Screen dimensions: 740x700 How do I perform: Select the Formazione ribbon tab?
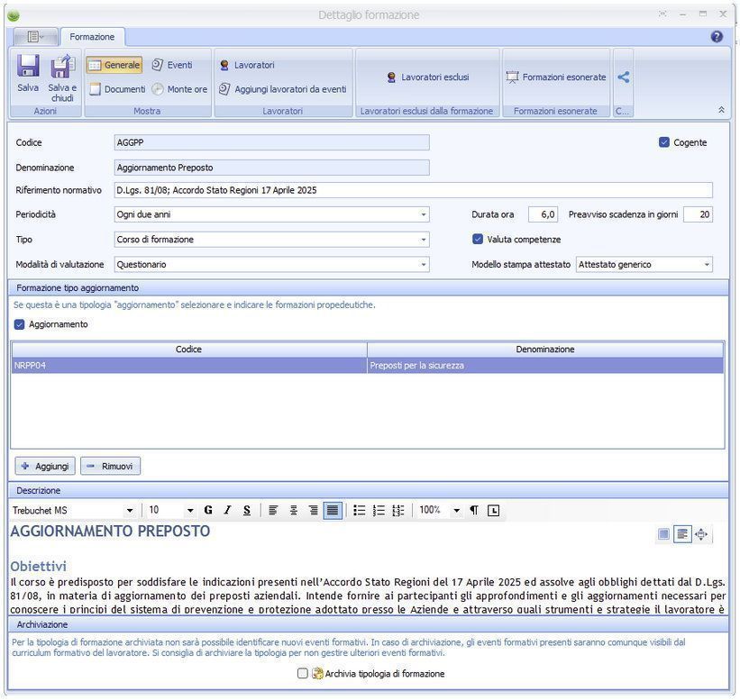click(92, 37)
